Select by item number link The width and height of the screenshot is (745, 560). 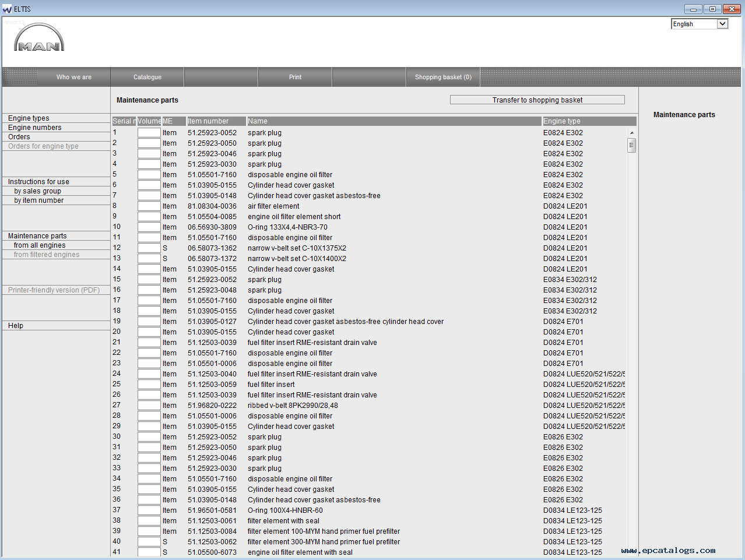(x=39, y=200)
